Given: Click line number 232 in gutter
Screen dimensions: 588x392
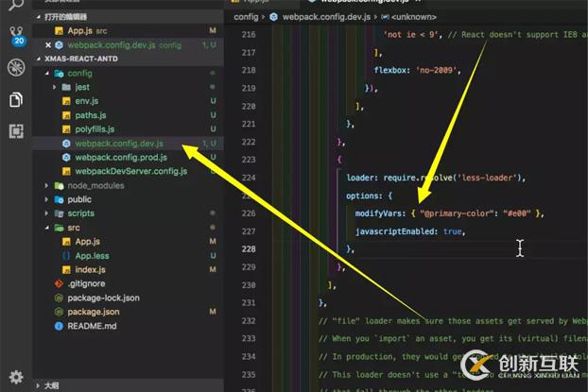Looking at the screenshot, I should (x=249, y=321).
